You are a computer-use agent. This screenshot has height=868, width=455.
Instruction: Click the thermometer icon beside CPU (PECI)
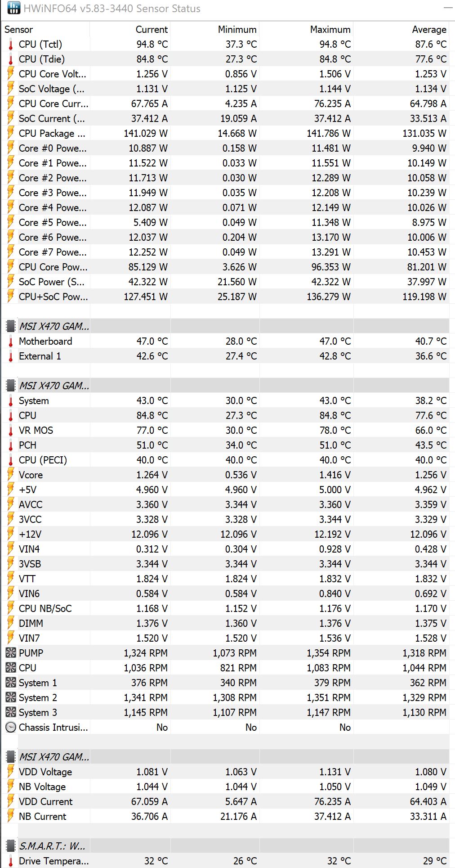coord(11,460)
